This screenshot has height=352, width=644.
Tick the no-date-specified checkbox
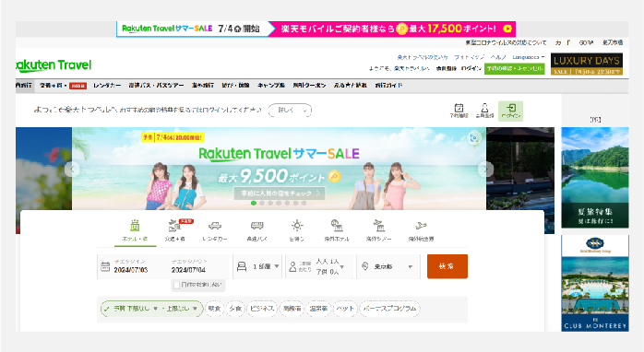[x=176, y=285]
